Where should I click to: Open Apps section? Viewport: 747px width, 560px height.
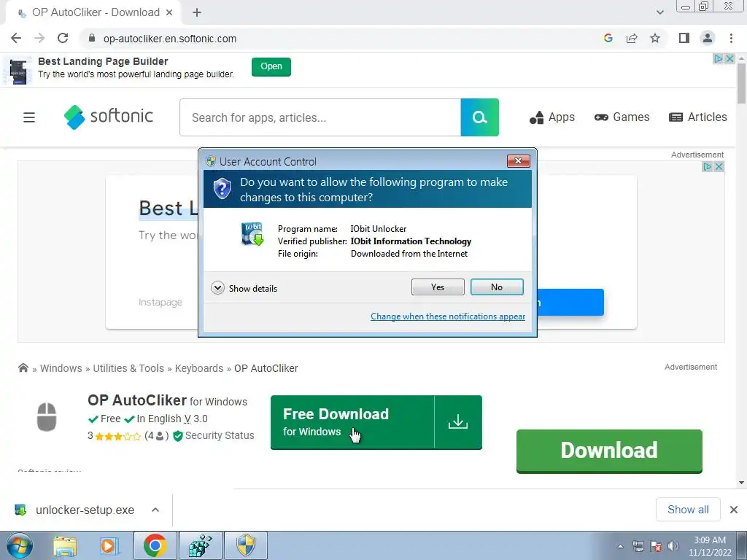(x=551, y=117)
